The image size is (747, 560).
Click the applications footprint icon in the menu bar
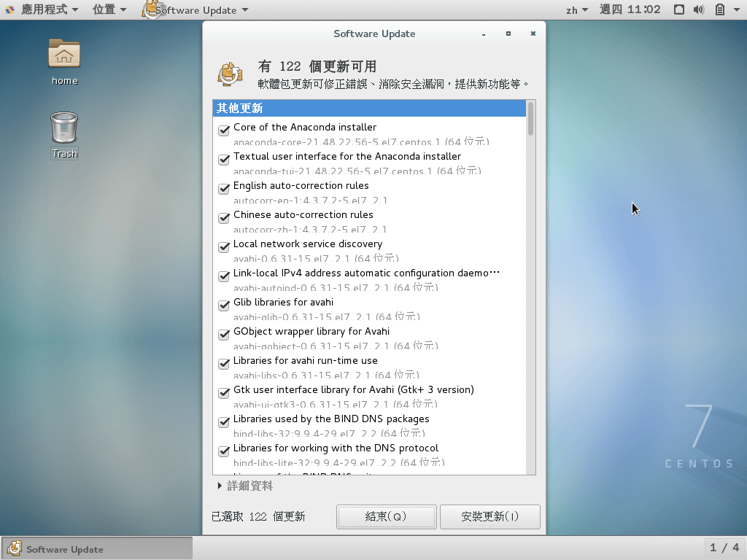[10, 9]
